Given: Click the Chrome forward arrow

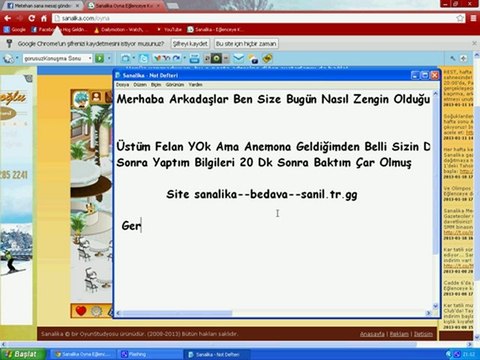Looking at the screenshot, I should tap(20, 18).
